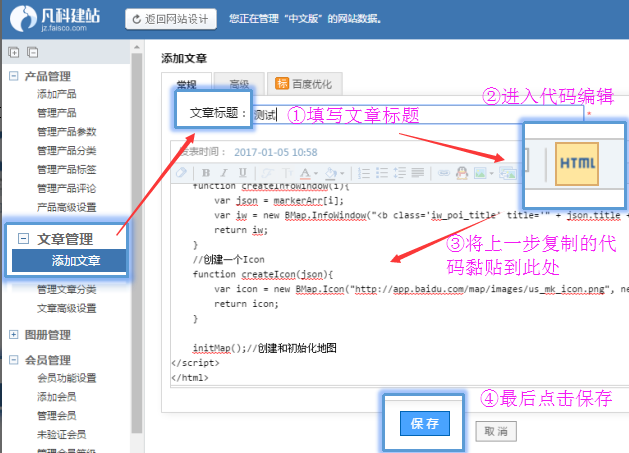Collapse the 会员管理 tree section
This screenshot has width=629, height=453.
[x=14, y=360]
